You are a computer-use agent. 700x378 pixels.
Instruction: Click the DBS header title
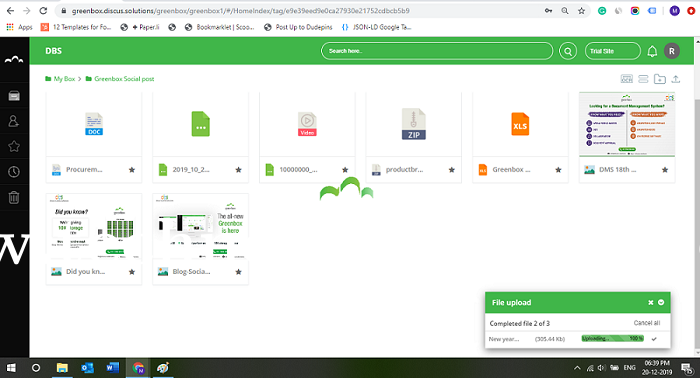(53, 51)
